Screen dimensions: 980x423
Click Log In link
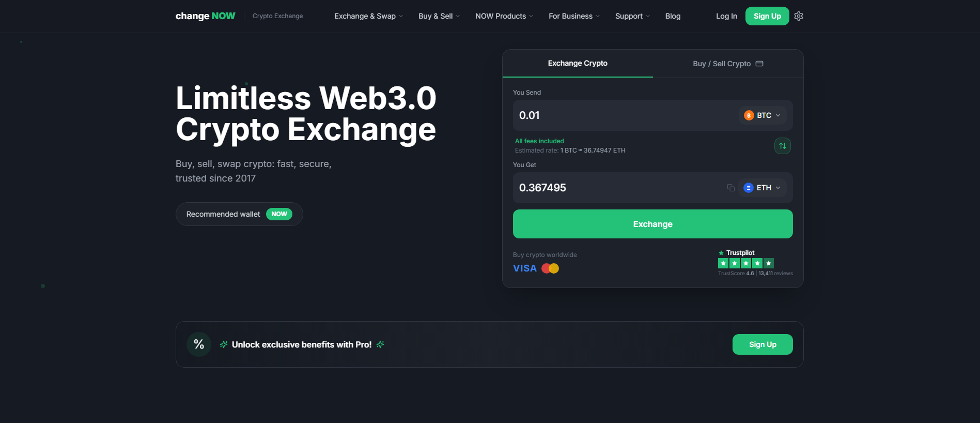coord(726,16)
